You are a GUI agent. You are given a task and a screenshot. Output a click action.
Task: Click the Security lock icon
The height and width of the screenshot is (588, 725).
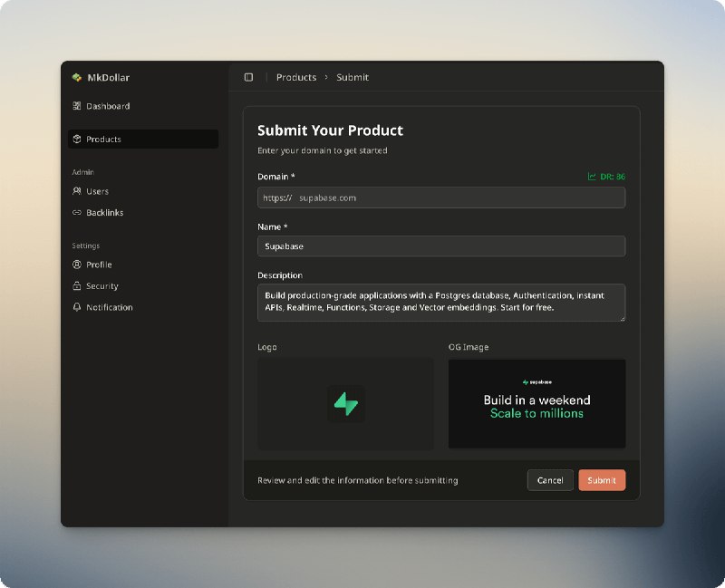[77, 286]
